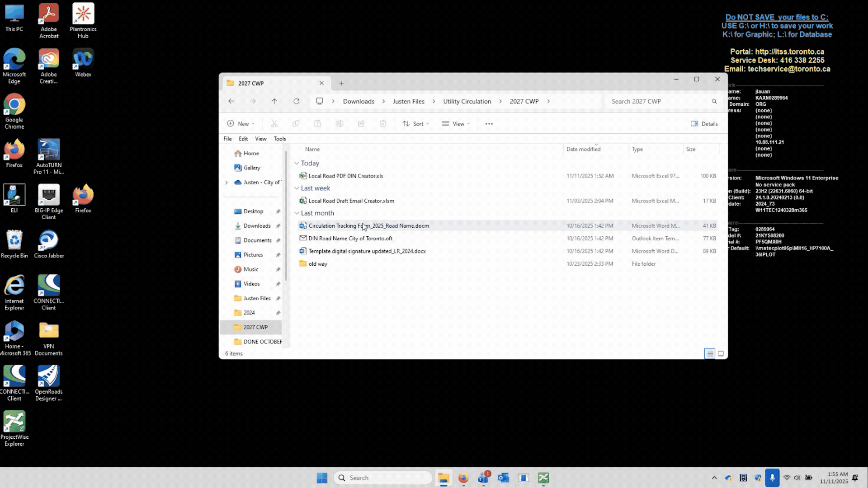Image resolution: width=868 pixels, height=488 pixels.
Task: Switch to details list view icon
Action: [x=710, y=354]
